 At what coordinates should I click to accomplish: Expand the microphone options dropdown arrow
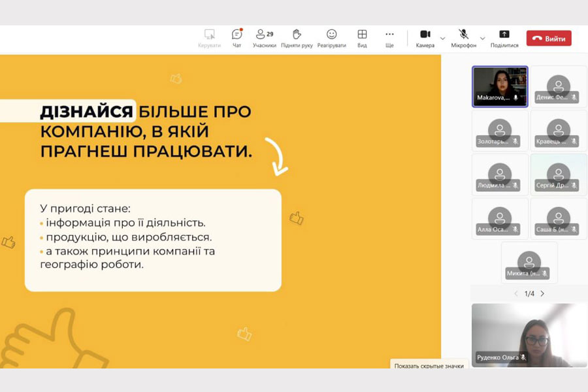pyautogui.click(x=483, y=38)
